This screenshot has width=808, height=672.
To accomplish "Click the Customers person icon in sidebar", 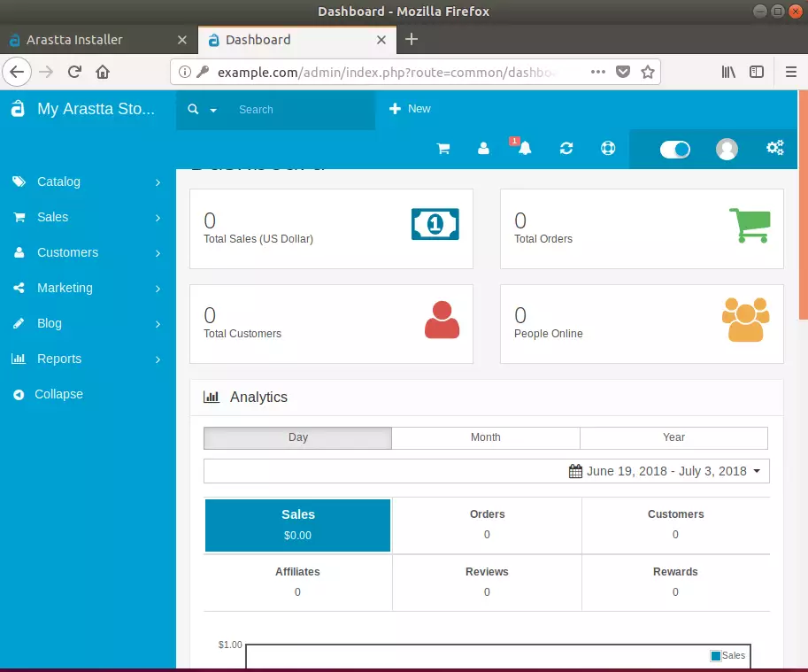I will 19,252.
